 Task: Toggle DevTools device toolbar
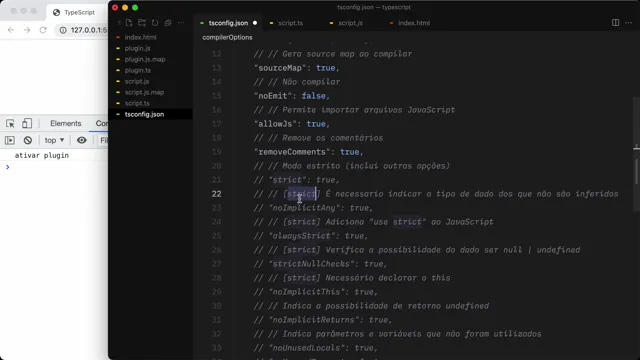(27, 123)
